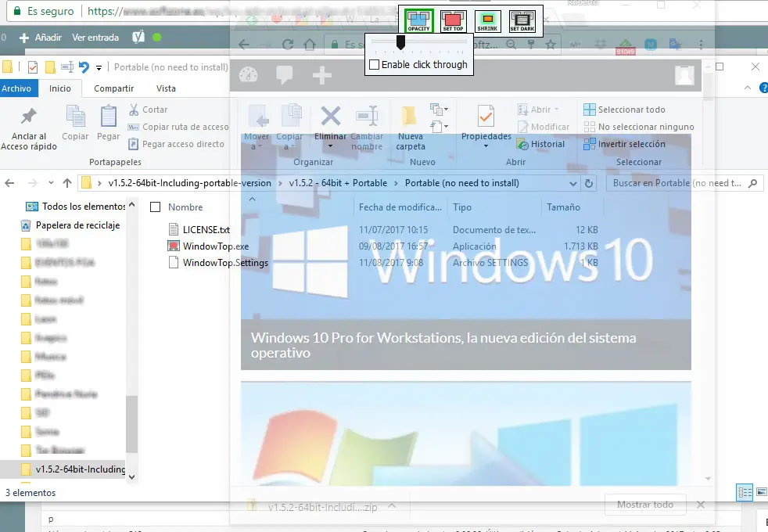
Task: Sort by Fecha de modificación column
Action: 400,207
